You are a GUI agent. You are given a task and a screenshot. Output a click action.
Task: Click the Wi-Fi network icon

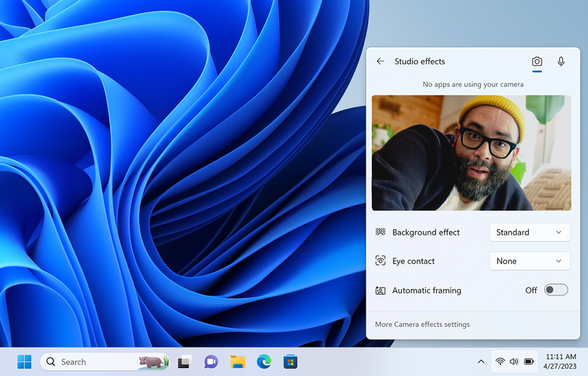500,362
